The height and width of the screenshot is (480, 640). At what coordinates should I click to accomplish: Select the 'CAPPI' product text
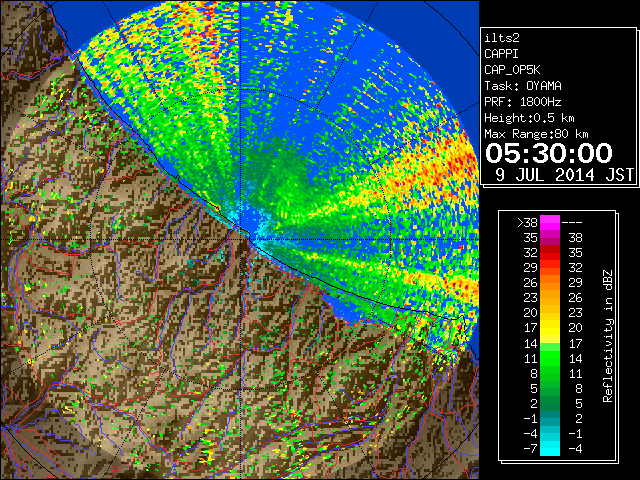point(501,54)
